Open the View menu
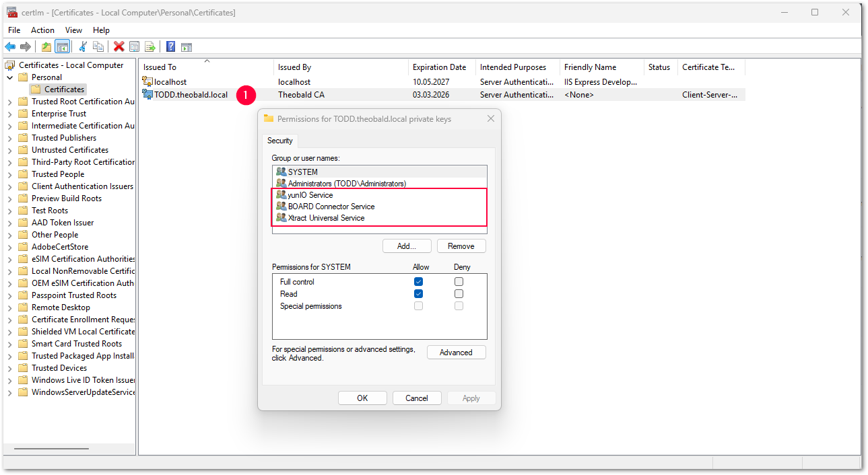The image size is (868, 475). [x=73, y=30]
